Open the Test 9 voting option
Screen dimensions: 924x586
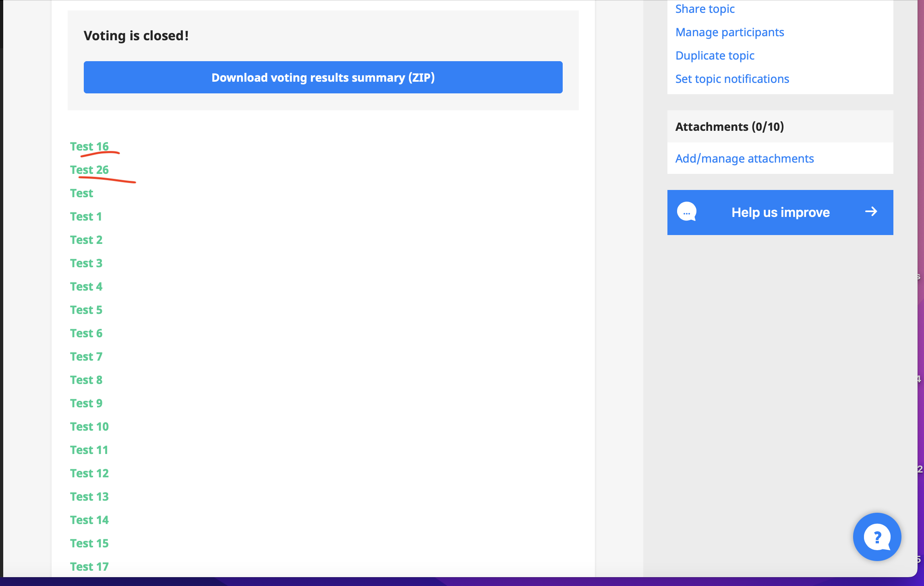(x=86, y=403)
